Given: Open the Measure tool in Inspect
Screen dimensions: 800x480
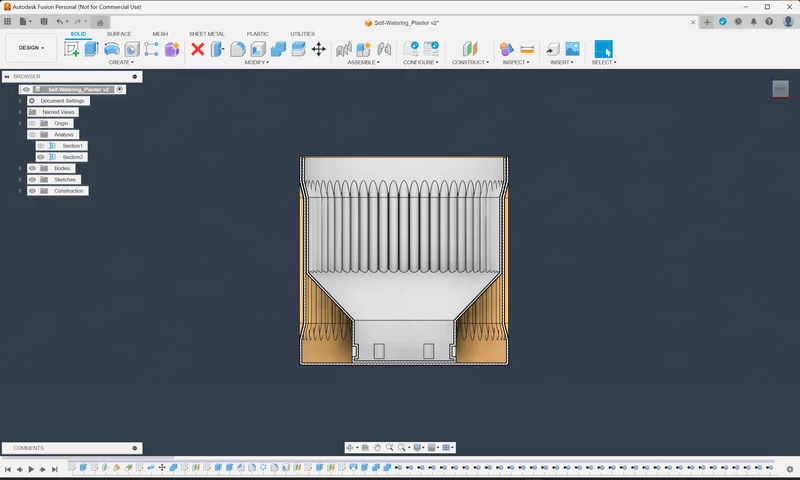Looking at the screenshot, I should pos(527,49).
